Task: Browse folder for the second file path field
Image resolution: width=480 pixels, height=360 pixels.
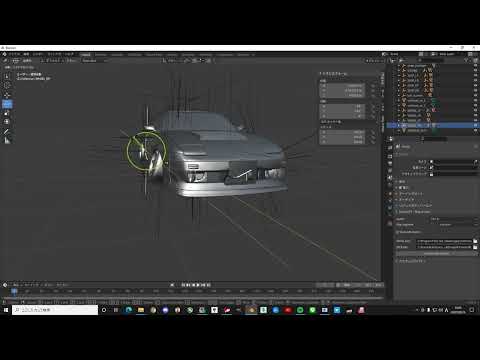Action: [x=475, y=247]
